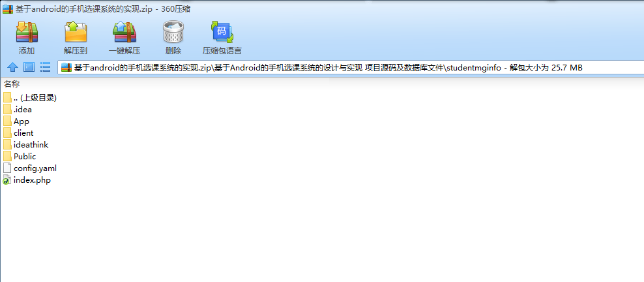Select the client folder
This screenshot has height=282, width=644.
[18, 133]
